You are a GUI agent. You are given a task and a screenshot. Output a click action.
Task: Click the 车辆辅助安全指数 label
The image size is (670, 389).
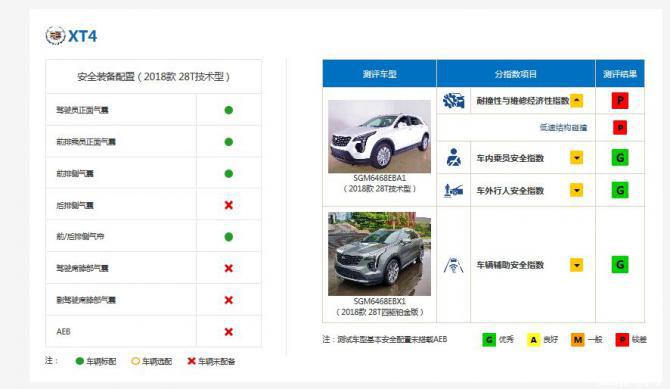coord(510,265)
